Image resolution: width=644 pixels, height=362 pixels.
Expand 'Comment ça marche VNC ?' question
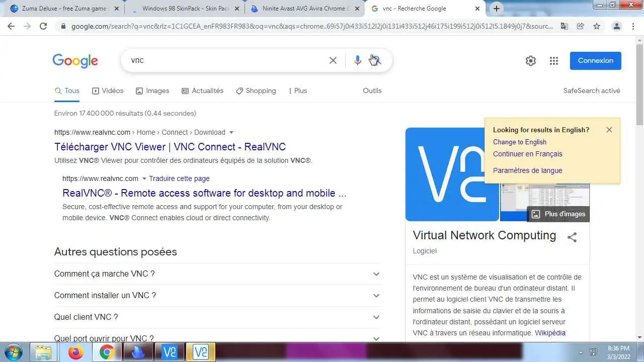pos(218,274)
